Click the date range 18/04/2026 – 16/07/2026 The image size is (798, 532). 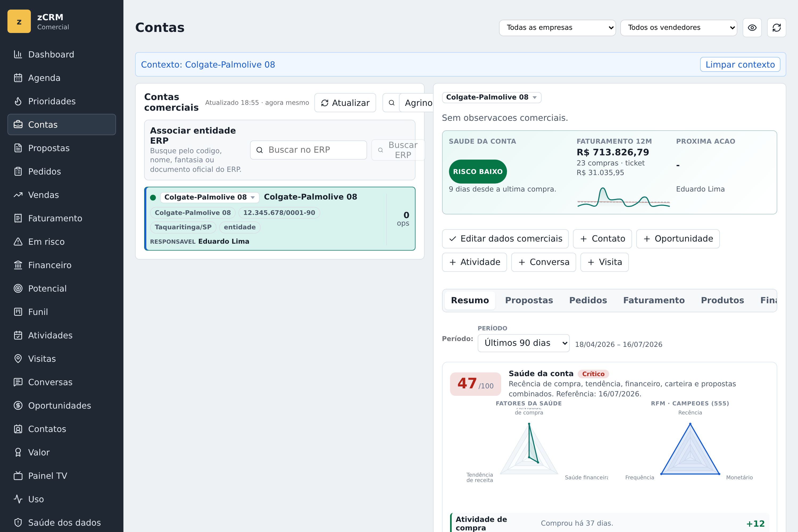pos(618,344)
